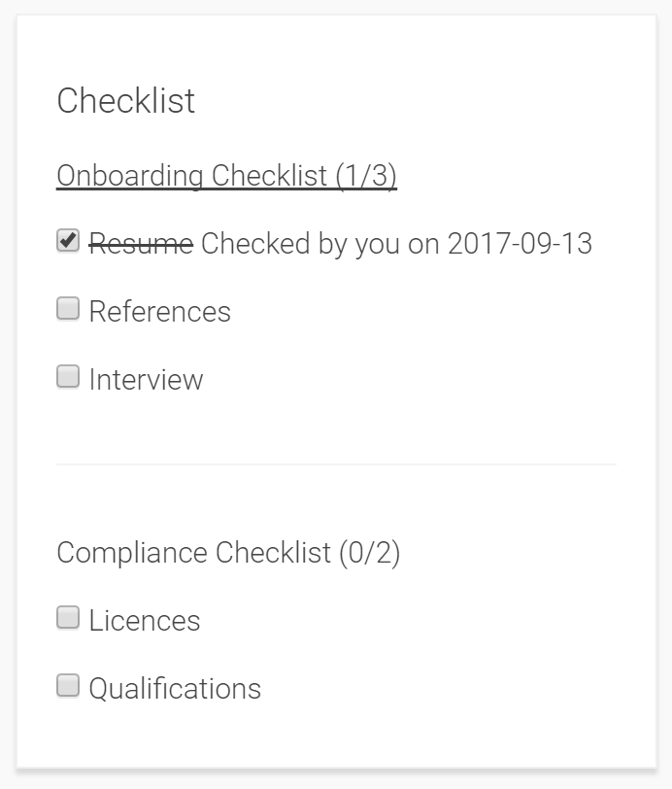Image resolution: width=672 pixels, height=789 pixels.
Task: Click the Interview label text
Action: pos(146,380)
